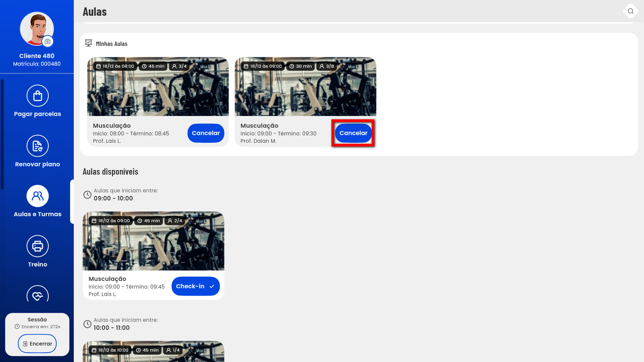
Task: Click available 09:00 45 min class image
Action: (153, 245)
